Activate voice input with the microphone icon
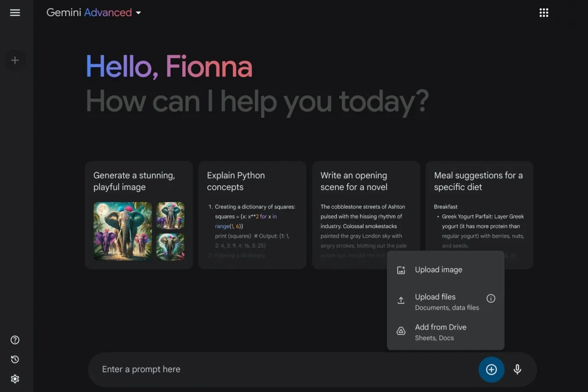Image resolution: width=588 pixels, height=392 pixels. (517, 370)
